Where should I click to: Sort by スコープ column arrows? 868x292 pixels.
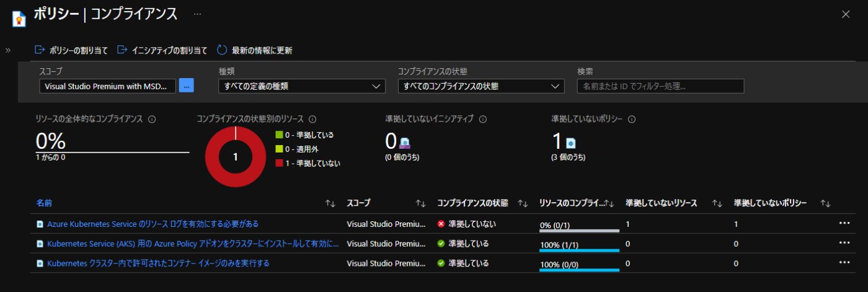421,203
